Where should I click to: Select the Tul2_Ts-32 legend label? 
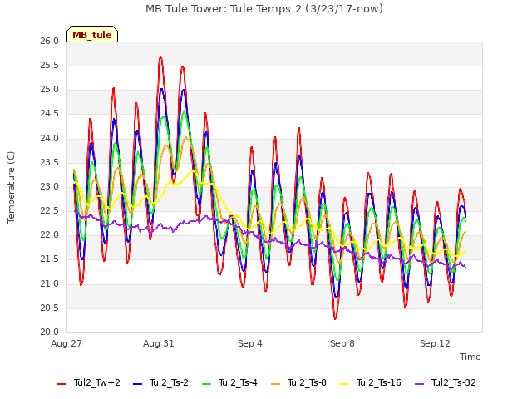point(454,382)
